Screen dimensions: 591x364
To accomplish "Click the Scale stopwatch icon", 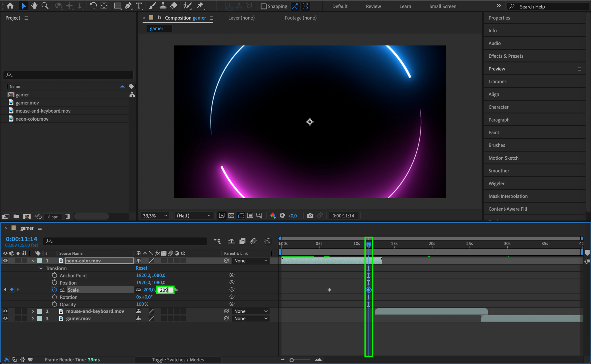I will (55, 290).
